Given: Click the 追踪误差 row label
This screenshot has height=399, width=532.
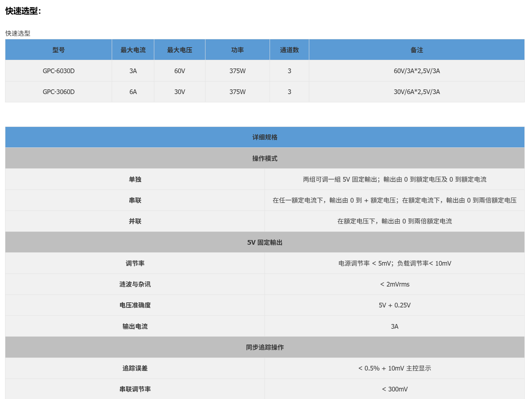Looking at the screenshot, I should pos(135,368).
